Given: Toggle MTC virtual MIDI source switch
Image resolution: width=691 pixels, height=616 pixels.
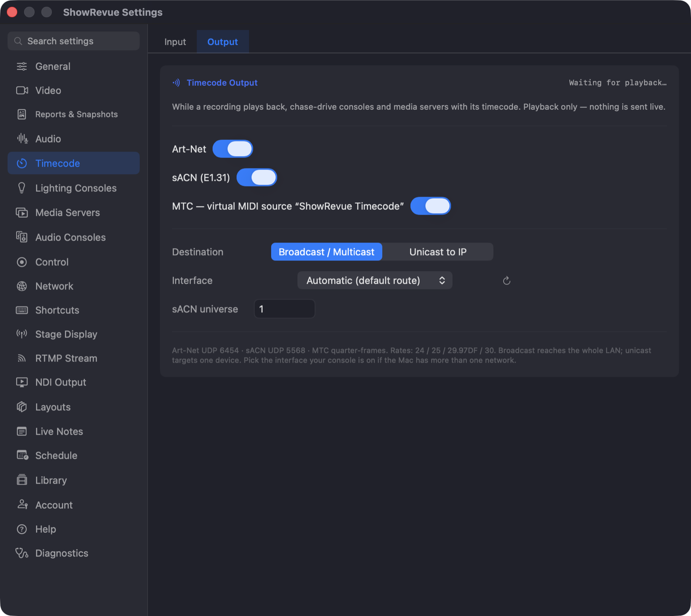Looking at the screenshot, I should (x=430, y=206).
